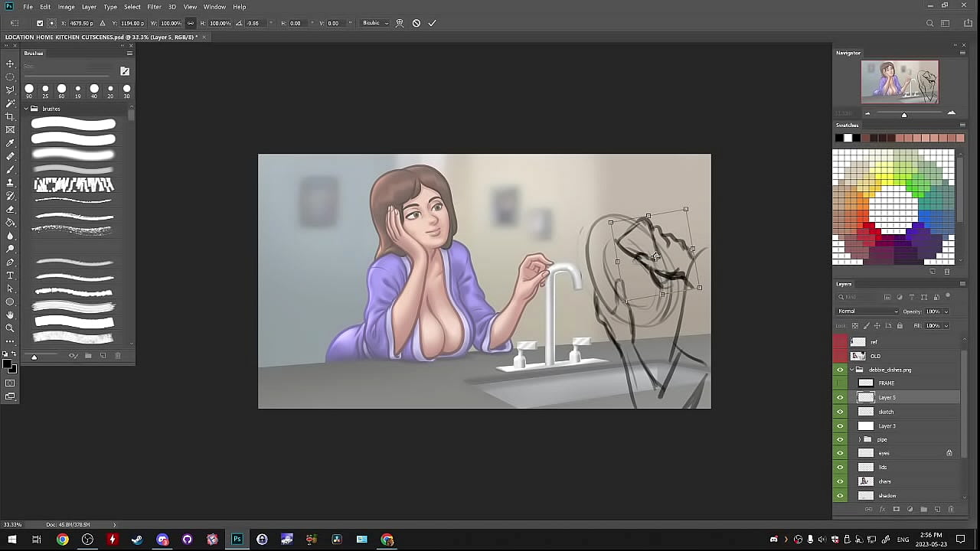The width and height of the screenshot is (980, 551).
Task: Select the Blur tool
Action: pyautogui.click(x=10, y=236)
